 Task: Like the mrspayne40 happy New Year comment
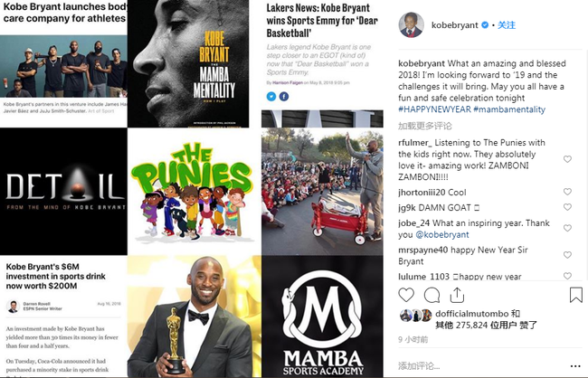tap(567, 255)
